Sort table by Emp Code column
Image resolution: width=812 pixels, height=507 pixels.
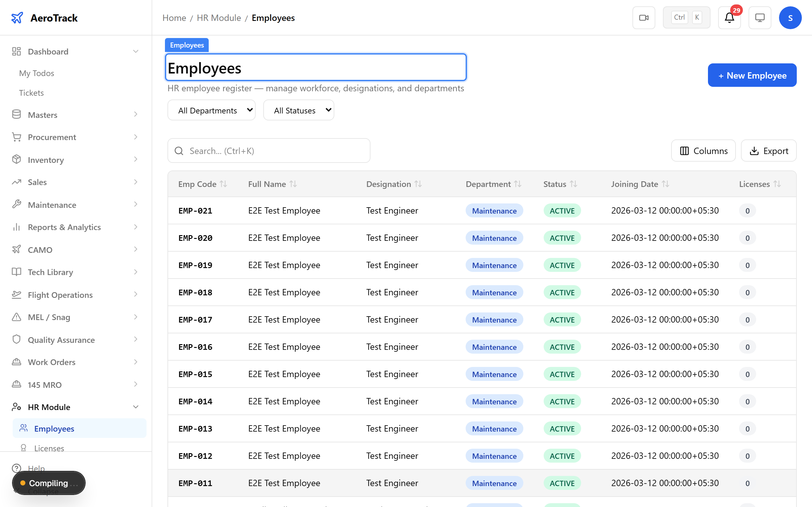tap(224, 184)
